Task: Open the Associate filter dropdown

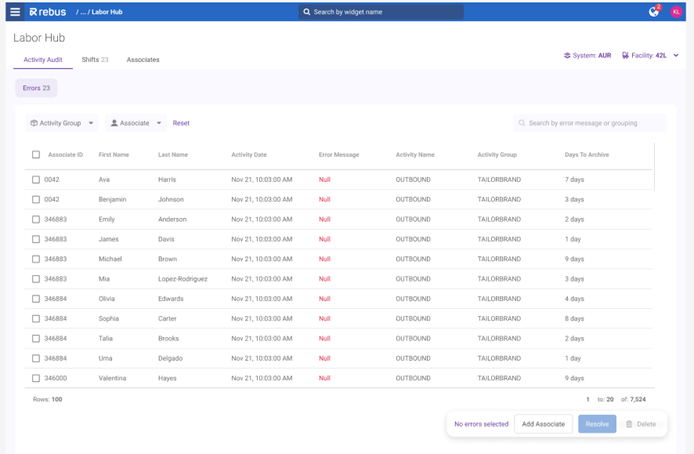Action: tap(136, 123)
